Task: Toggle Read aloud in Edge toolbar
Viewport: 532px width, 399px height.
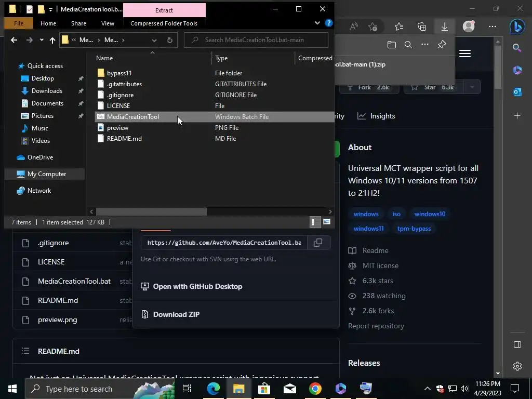Action: 354,26
